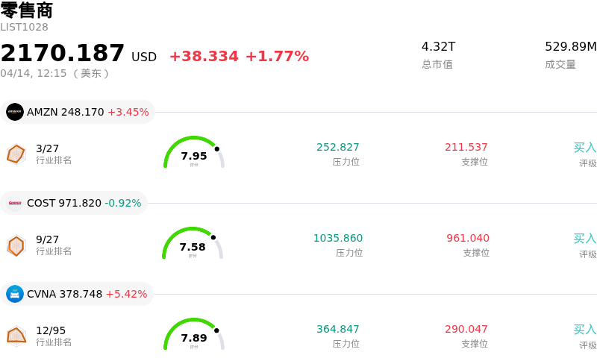The image size is (597, 364).
Task: Open COST industry ranking radar icon
Action: click(16, 245)
